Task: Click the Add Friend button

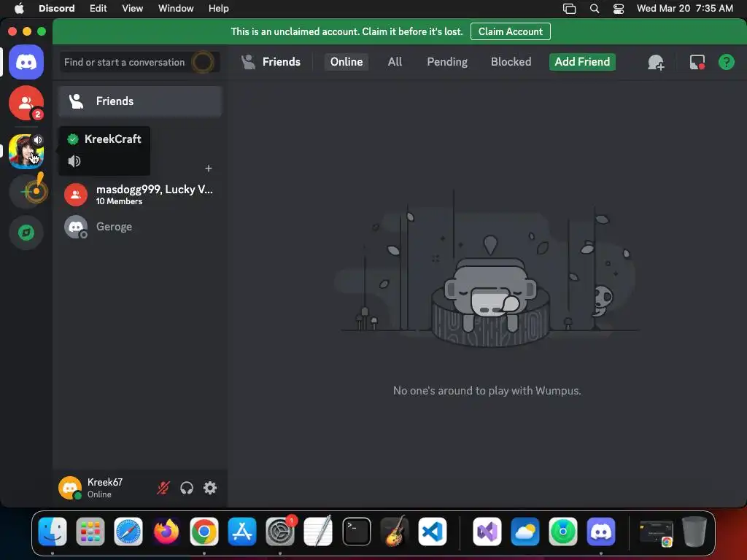Action: [582, 62]
